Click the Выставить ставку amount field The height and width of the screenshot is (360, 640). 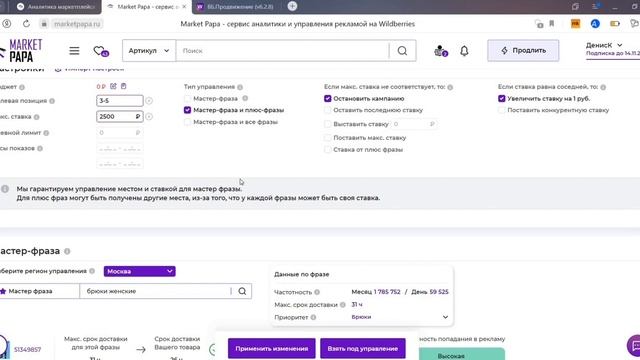pyautogui.click(x=414, y=124)
